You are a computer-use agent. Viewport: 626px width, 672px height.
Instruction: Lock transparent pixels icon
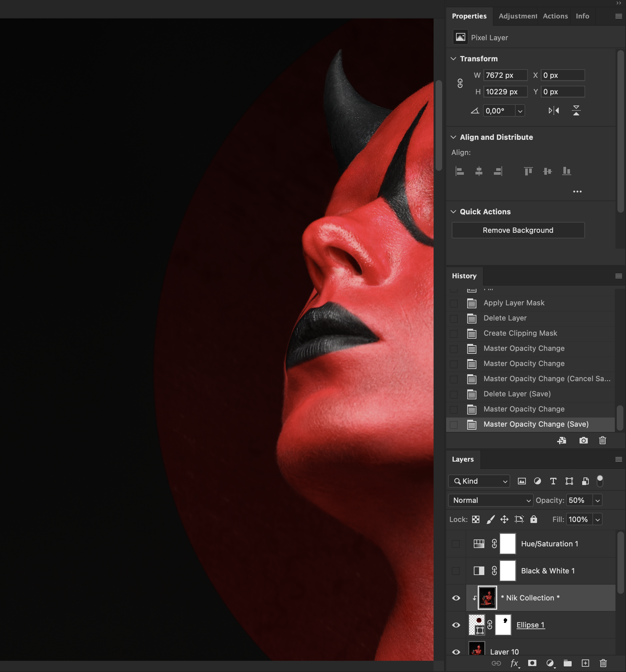pos(476,520)
